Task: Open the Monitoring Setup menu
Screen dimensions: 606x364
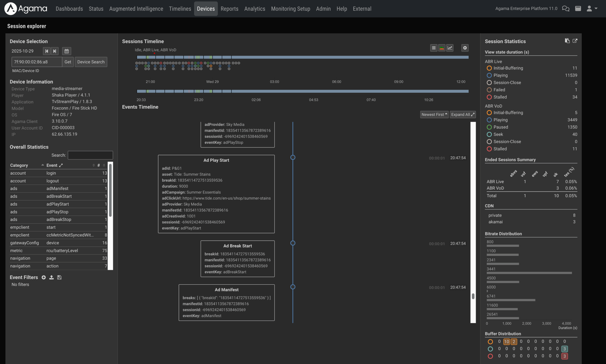Action: 290,9
